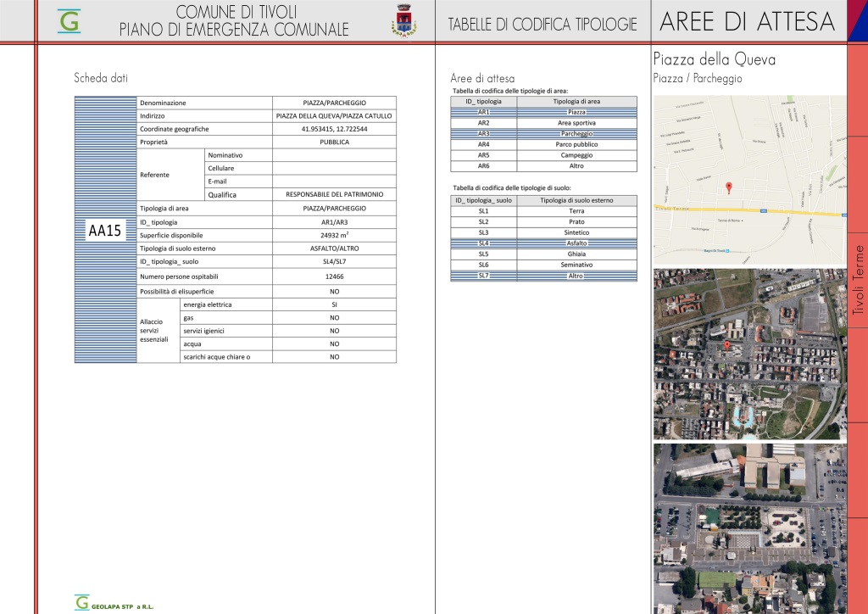
Task: Click the Piazza / Parcheggio subtitle under Piazza della Queva
Action: pyautogui.click(x=698, y=78)
